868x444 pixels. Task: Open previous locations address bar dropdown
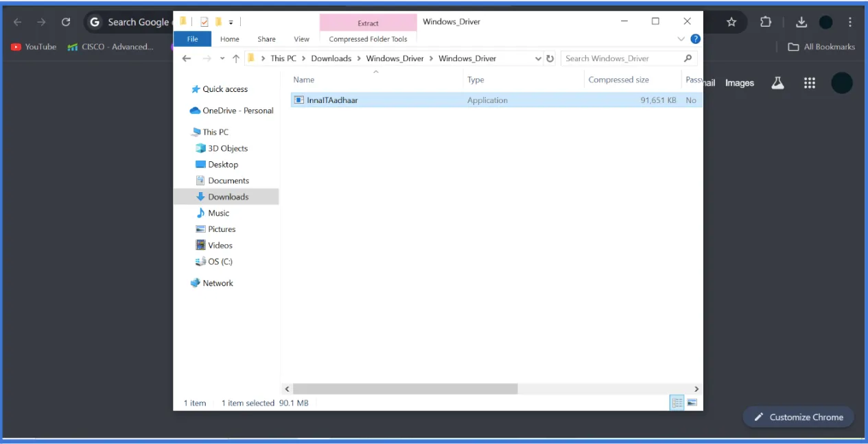[538, 58]
